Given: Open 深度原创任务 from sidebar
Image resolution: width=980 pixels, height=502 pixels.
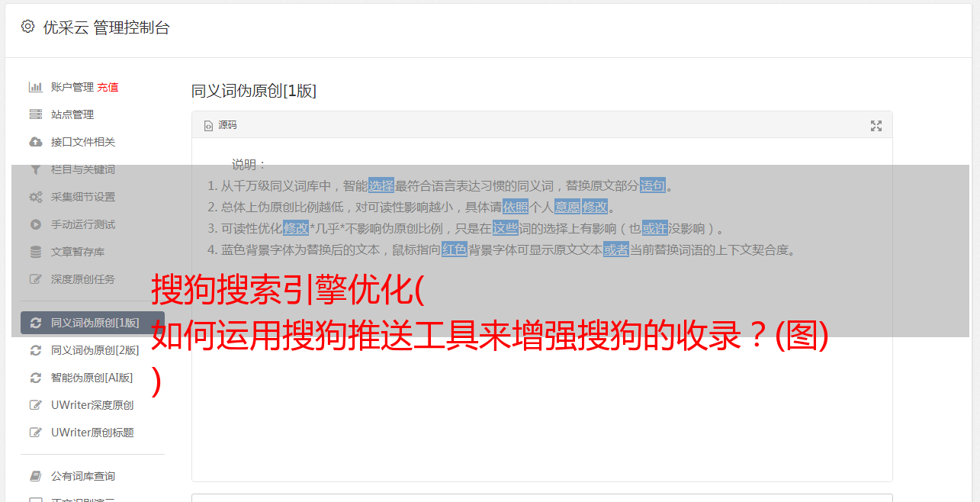Looking at the screenshot, I should click(83, 279).
